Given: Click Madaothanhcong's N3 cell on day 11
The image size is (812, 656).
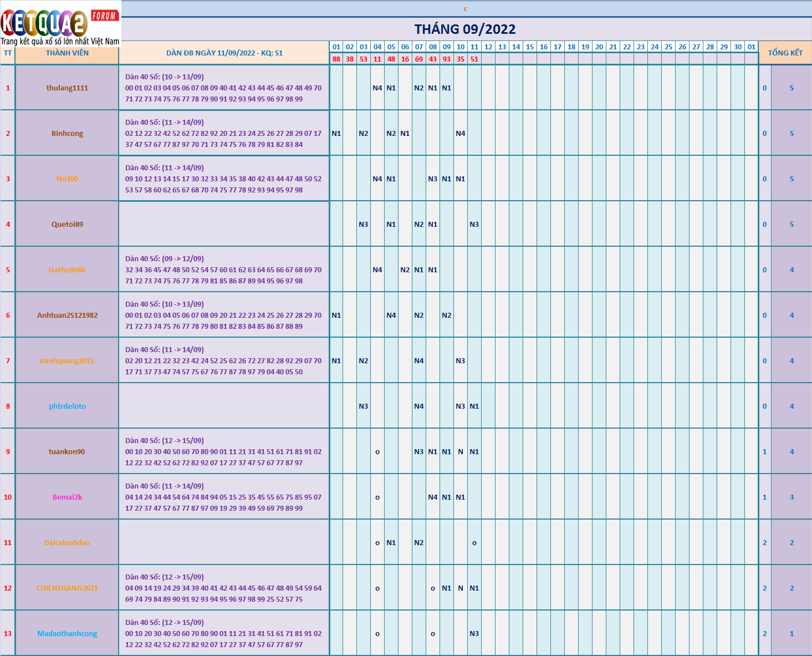Looking at the screenshot, I should (474, 633).
